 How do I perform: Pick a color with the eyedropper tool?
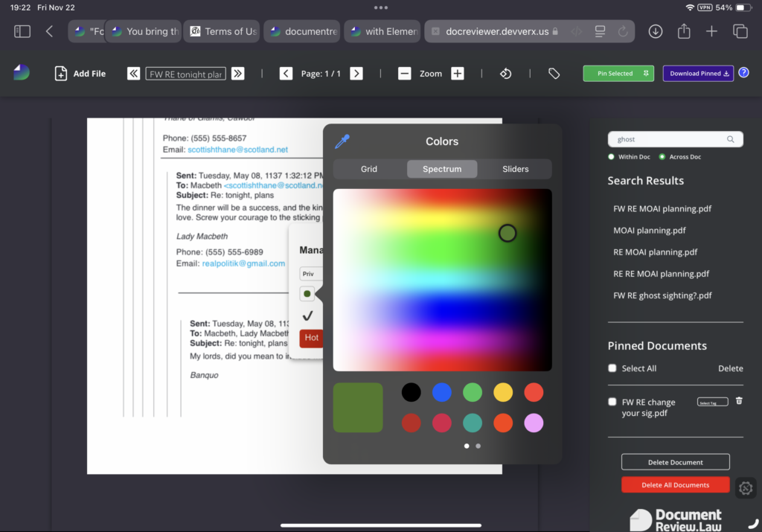(x=342, y=141)
